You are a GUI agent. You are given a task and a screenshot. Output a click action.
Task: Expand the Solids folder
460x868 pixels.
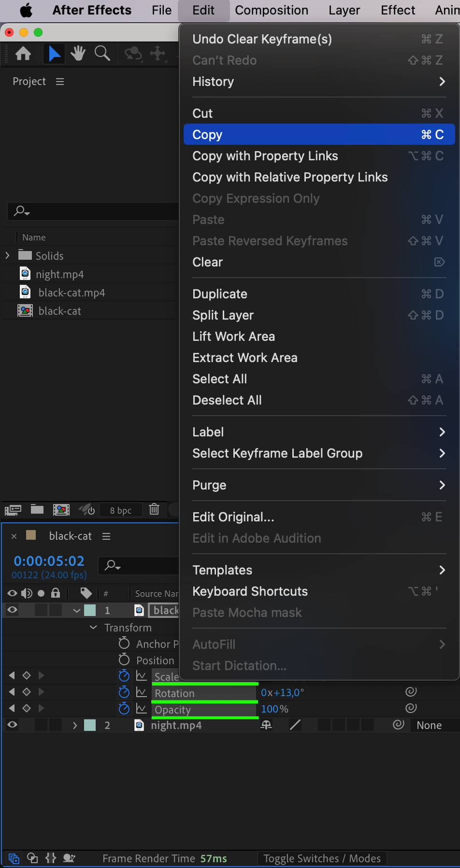pyautogui.click(x=8, y=255)
